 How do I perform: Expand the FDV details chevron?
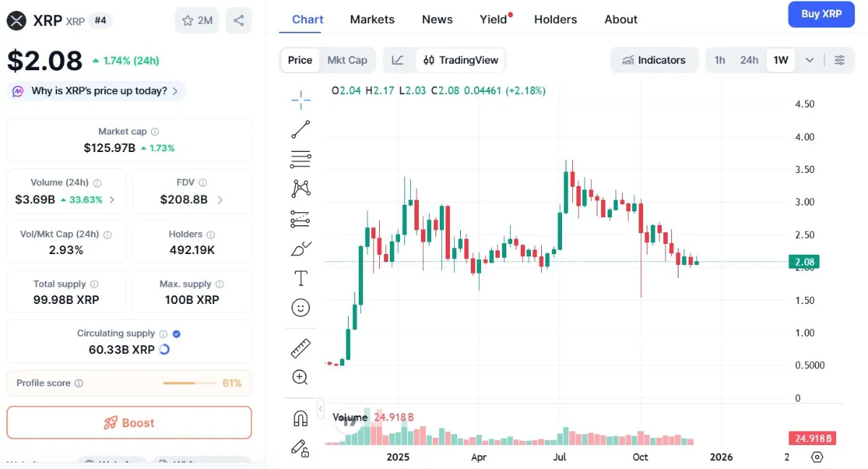coord(220,200)
